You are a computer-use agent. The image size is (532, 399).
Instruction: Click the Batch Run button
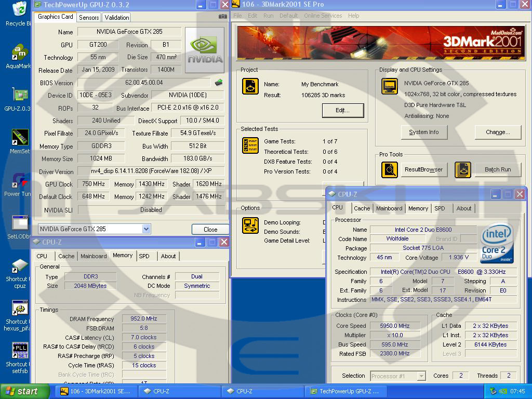tap(498, 169)
